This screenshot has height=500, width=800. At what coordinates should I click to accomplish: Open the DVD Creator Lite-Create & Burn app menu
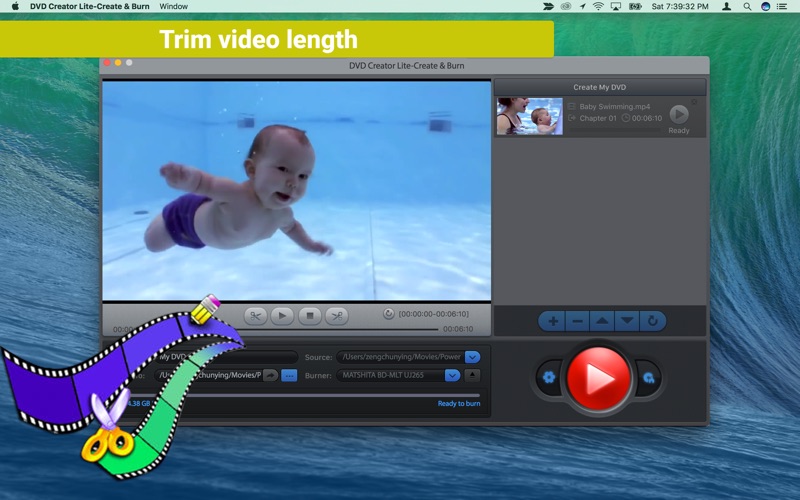click(x=90, y=7)
